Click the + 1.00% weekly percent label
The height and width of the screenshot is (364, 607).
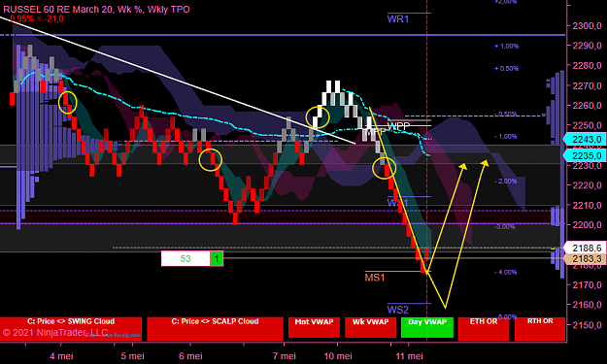click(x=506, y=46)
